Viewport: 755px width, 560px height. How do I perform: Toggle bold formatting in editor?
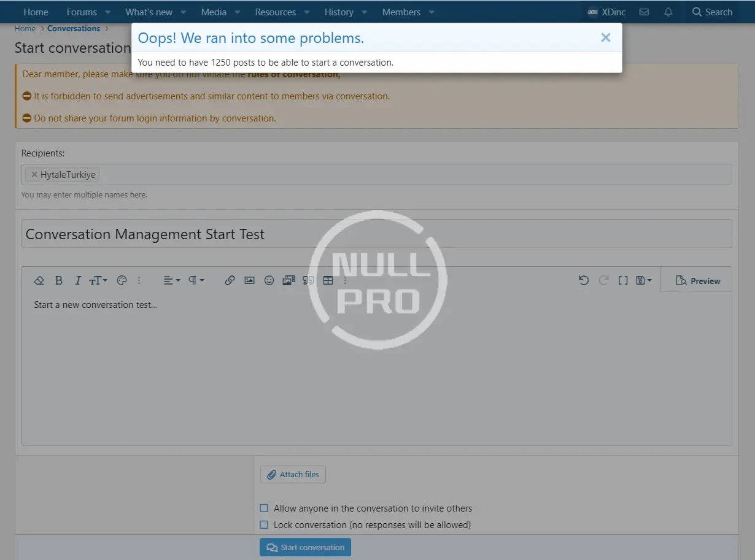[59, 280]
